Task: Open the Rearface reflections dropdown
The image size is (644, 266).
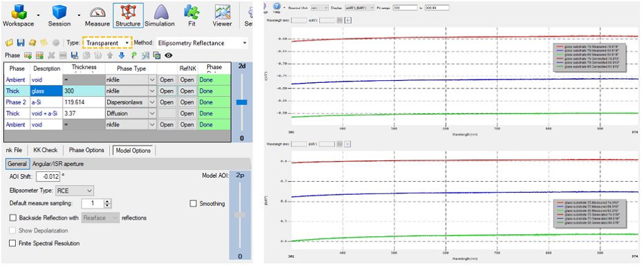Action: [101, 218]
